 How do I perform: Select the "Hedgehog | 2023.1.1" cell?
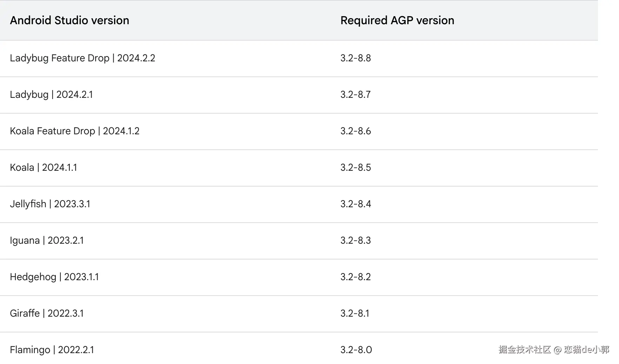click(x=54, y=277)
